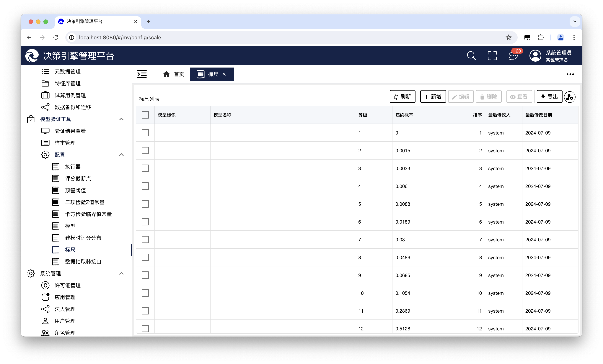Image resolution: width=603 pixels, height=364 pixels.
Task: Click the user settings icon beside 导出
Action: click(569, 97)
